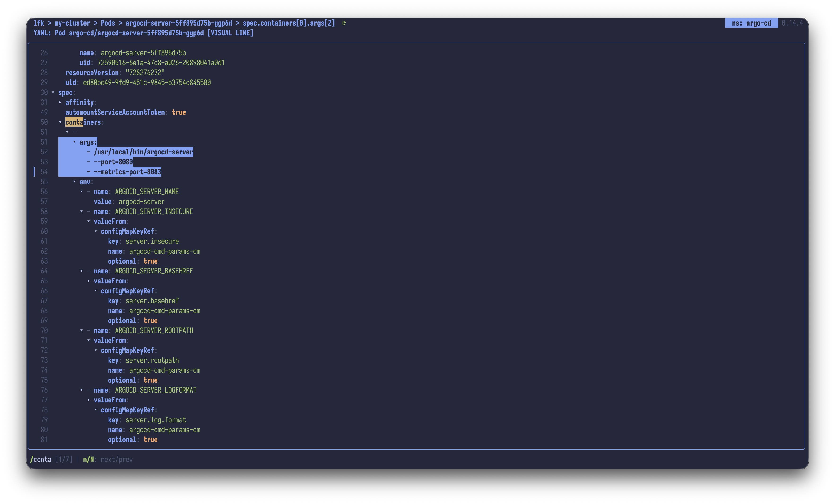Collapse the ARGOCD_SERVER_INSECURE env entry
The width and height of the screenshot is (835, 504).
pos(82,212)
